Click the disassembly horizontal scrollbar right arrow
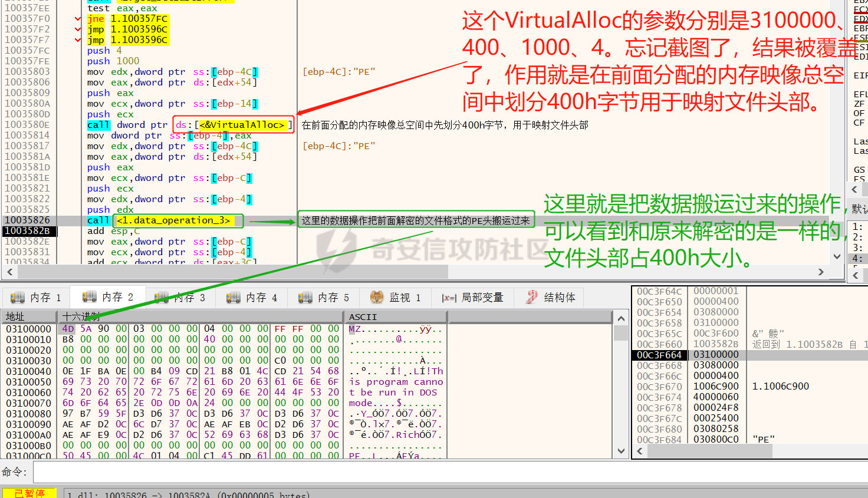This screenshot has width=868, height=498. point(821,272)
